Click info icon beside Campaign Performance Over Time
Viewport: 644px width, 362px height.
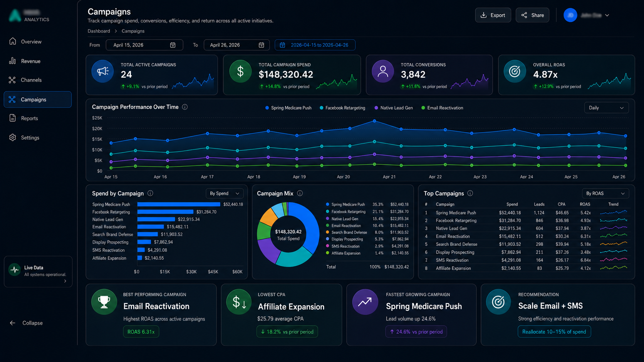[185, 107]
